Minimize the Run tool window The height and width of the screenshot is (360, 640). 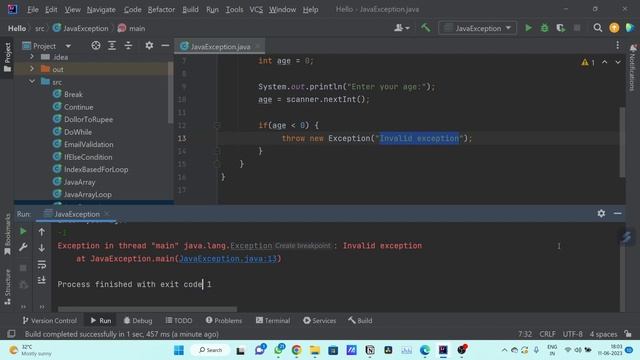tap(618, 213)
